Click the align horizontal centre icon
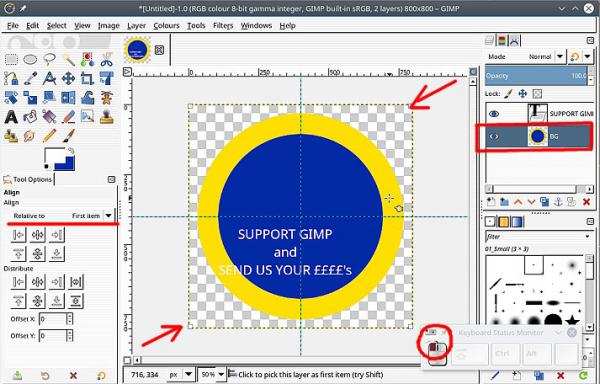The height and width of the screenshot is (384, 600). point(38,234)
